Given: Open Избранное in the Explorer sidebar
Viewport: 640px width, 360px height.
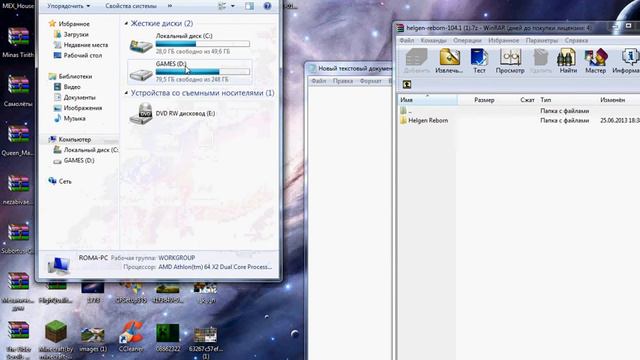Looking at the screenshot, I should tap(73, 24).
